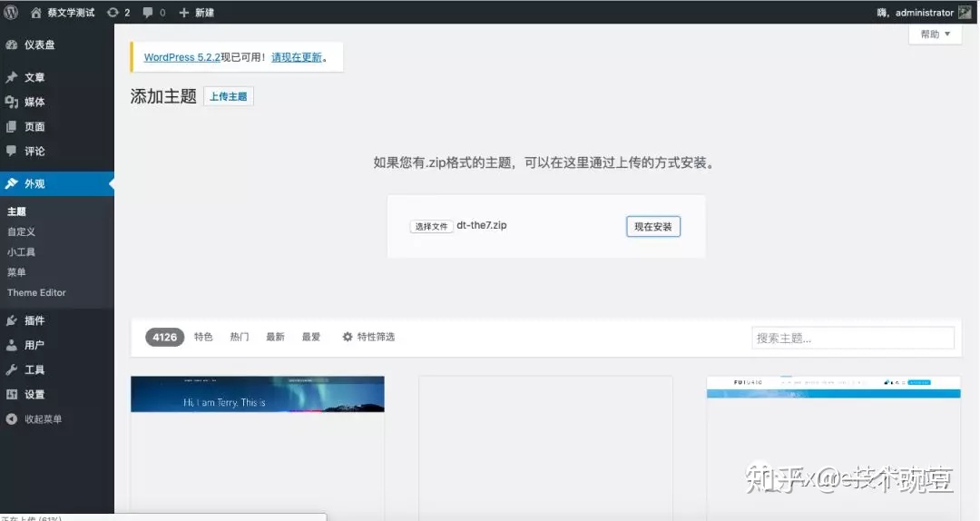980x521 pixels.
Task: Click the 搜索主题 search field
Action: pyautogui.click(x=853, y=338)
